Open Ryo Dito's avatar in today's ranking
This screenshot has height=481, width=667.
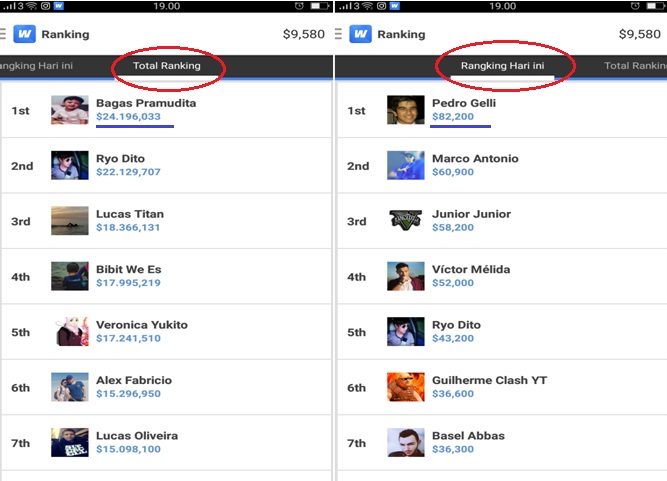pos(405,332)
